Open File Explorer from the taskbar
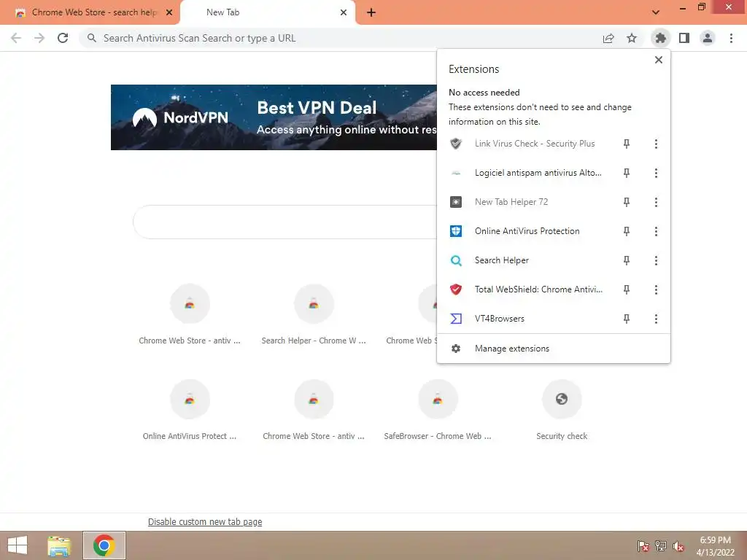747x560 pixels. click(59, 545)
